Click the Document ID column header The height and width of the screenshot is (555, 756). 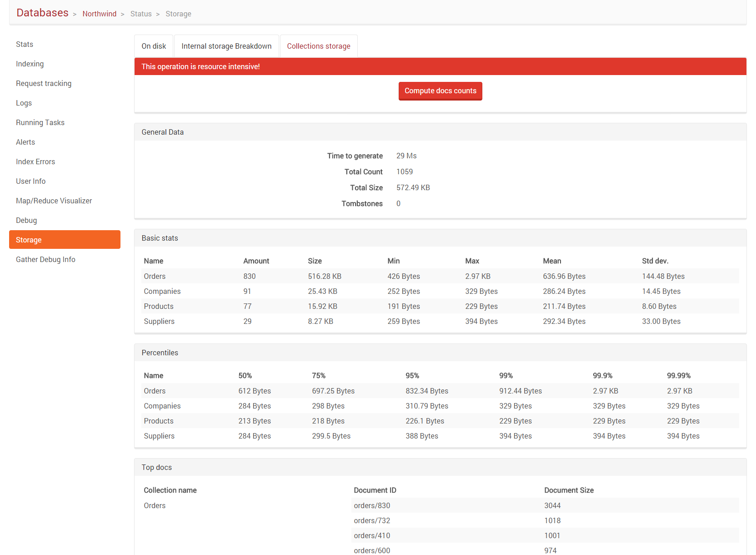point(375,490)
